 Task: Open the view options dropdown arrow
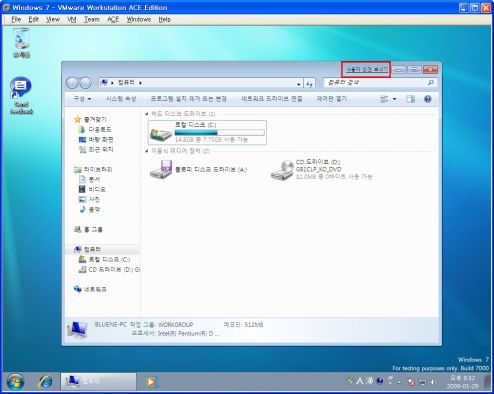point(394,99)
